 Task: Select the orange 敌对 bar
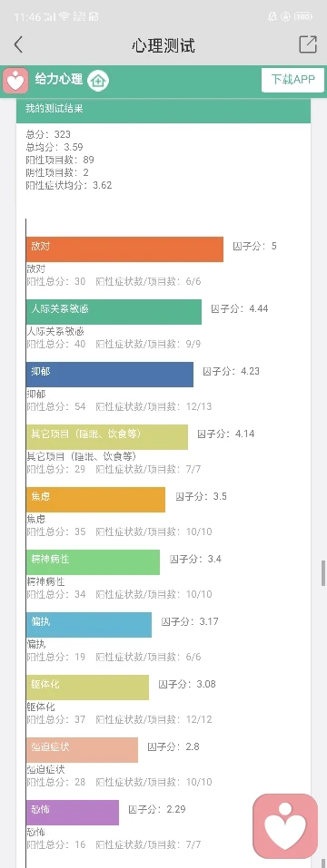(124, 249)
